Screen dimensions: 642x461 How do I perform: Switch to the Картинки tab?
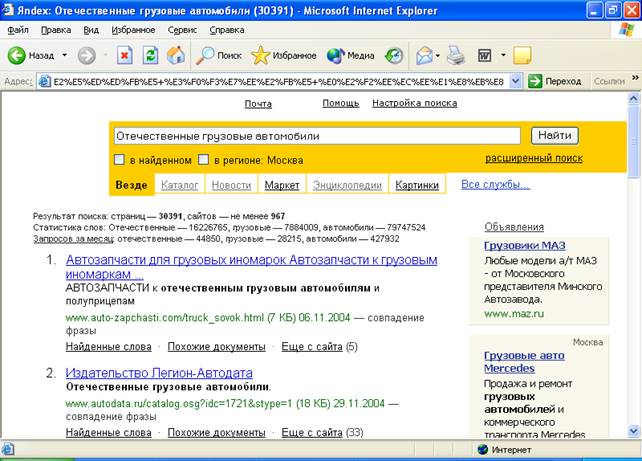point(416,185)
